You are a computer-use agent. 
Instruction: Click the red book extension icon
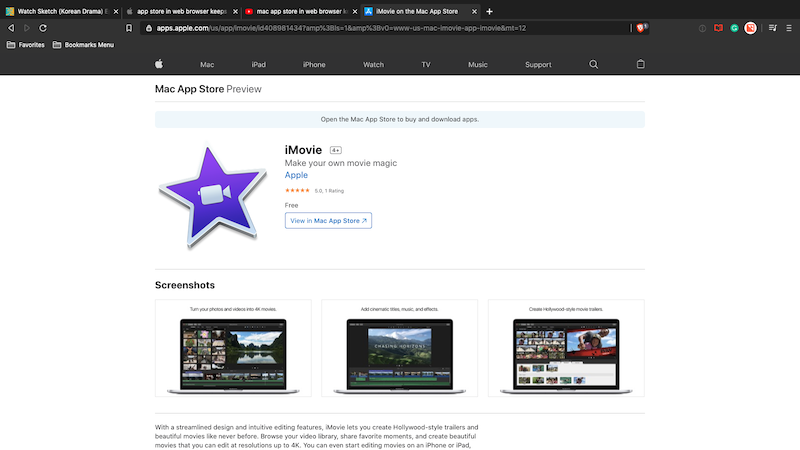click(x=718, y=28)
